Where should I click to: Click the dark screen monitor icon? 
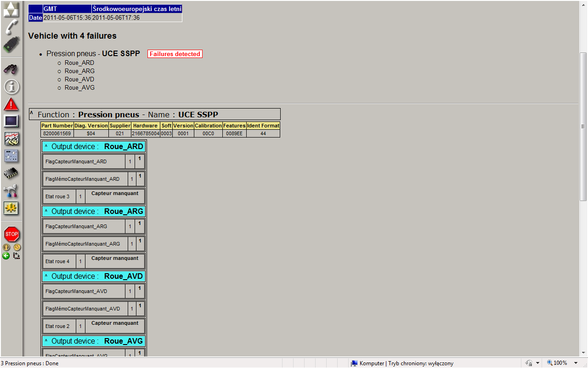(11, 121)
